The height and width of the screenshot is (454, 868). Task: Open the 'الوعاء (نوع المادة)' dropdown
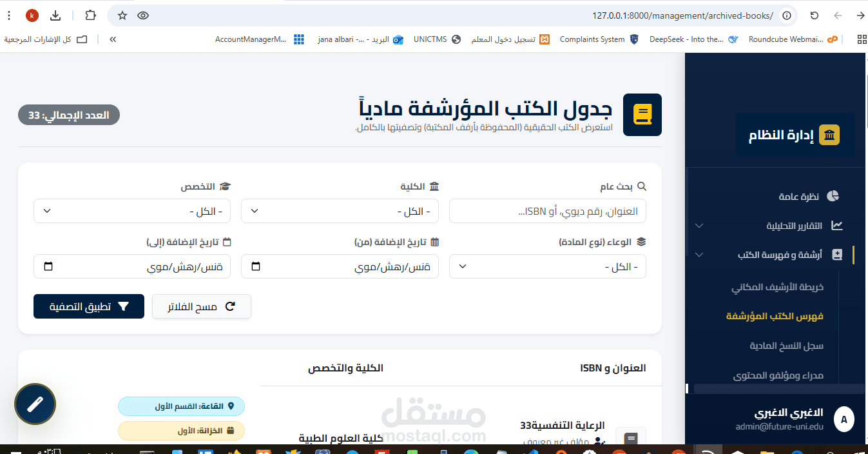(x=548, y=266)
